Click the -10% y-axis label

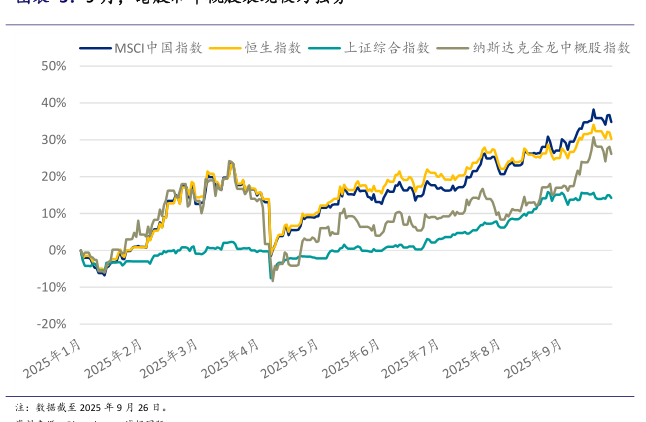tap(51, 287)
